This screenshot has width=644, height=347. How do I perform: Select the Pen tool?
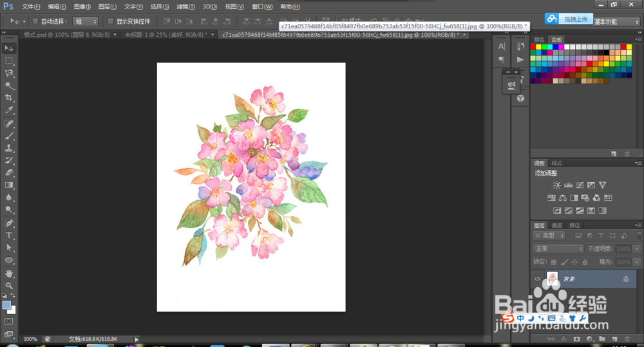pyautogui.click(x=8, y=223)
